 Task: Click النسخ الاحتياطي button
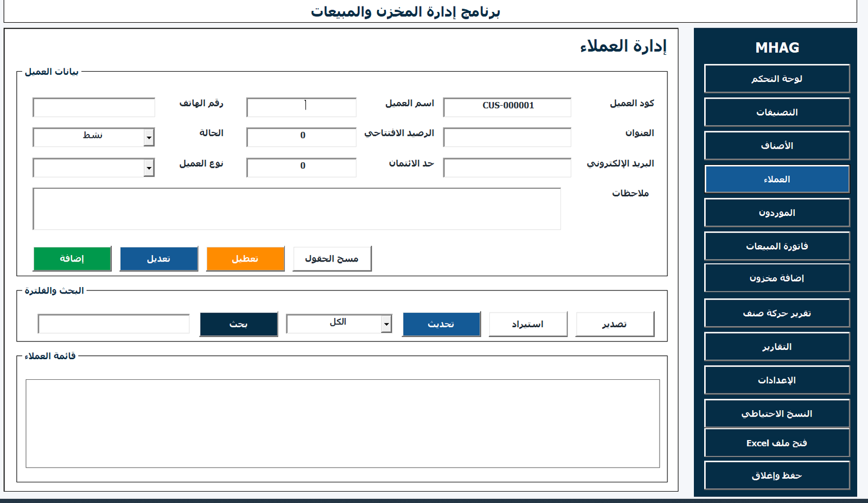777,413
